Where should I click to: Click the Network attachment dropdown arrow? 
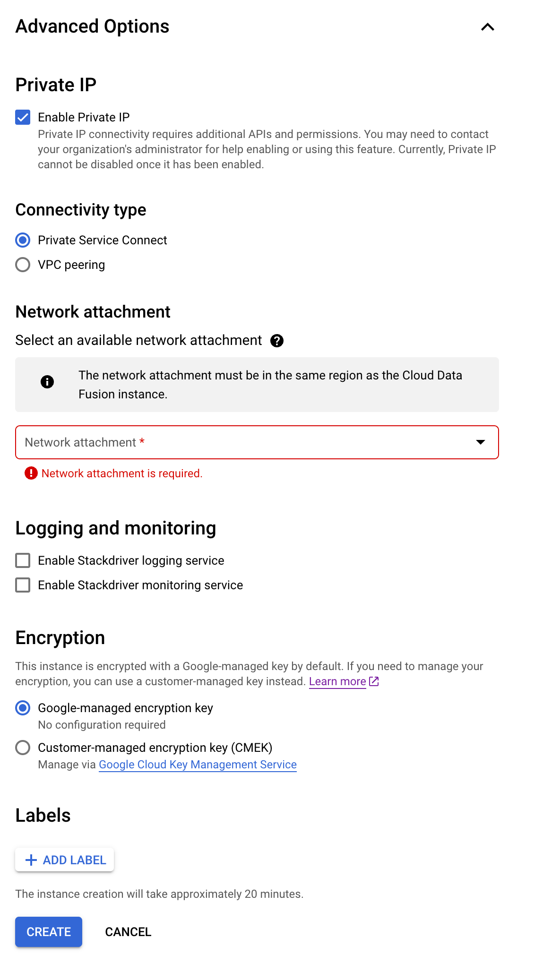click(481, 442)
